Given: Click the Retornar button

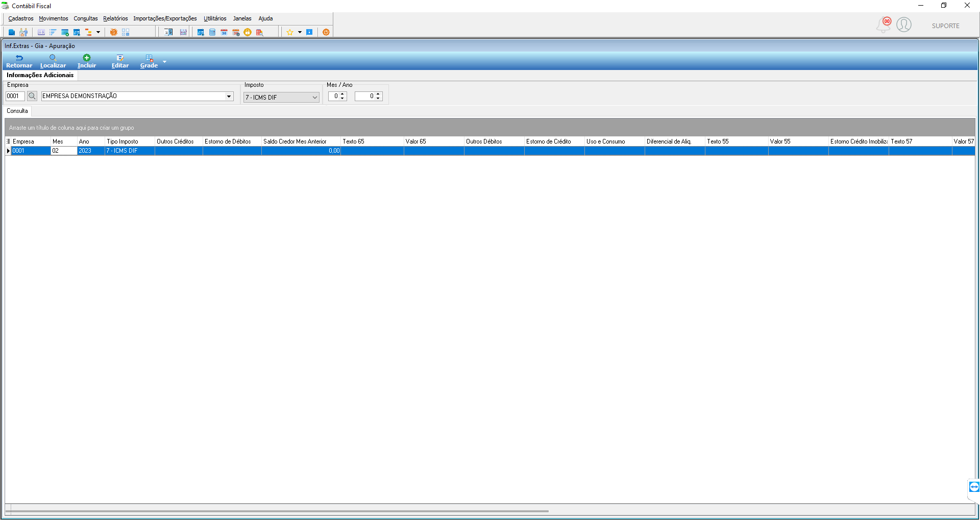Looking at the screenshot, I should 19,61.
